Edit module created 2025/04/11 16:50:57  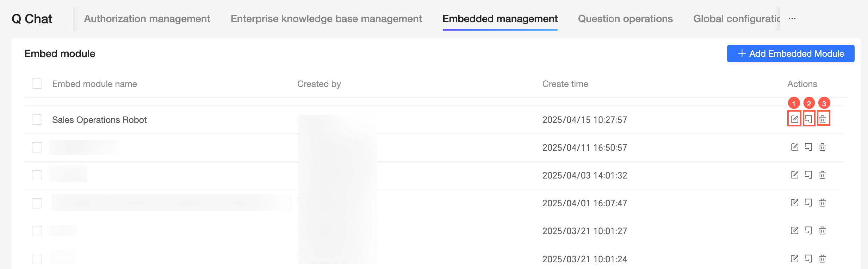coord(794,147)
